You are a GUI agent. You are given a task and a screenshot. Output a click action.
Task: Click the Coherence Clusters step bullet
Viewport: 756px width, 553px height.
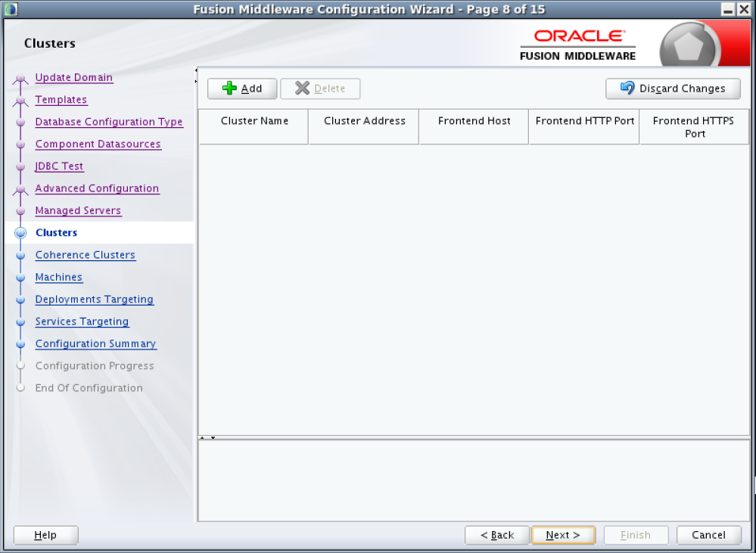(x=20, y=255)
